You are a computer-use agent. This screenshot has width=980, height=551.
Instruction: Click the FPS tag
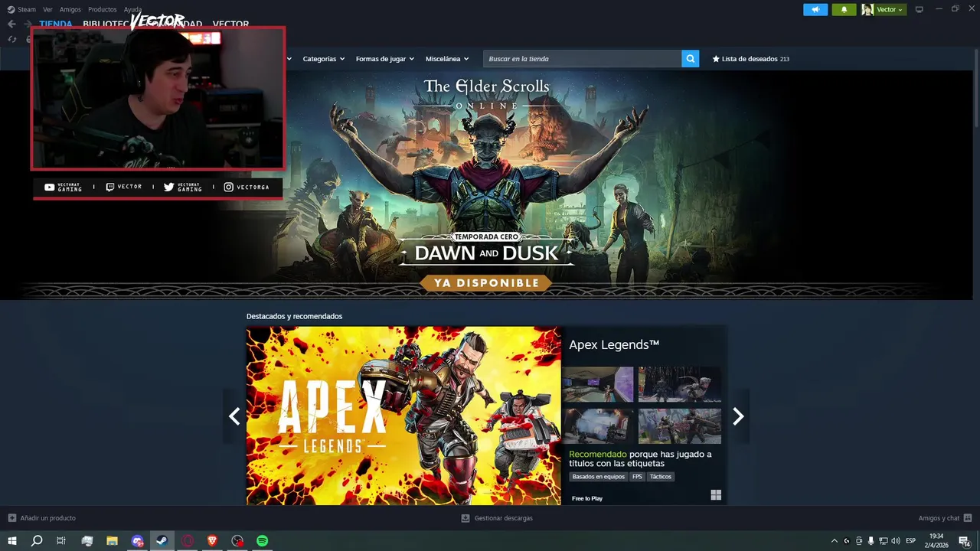pyautogui.click(x=637, y=477)
